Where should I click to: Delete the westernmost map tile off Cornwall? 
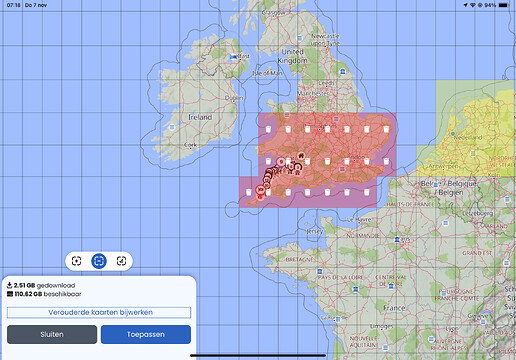click(x=249, y=192)
